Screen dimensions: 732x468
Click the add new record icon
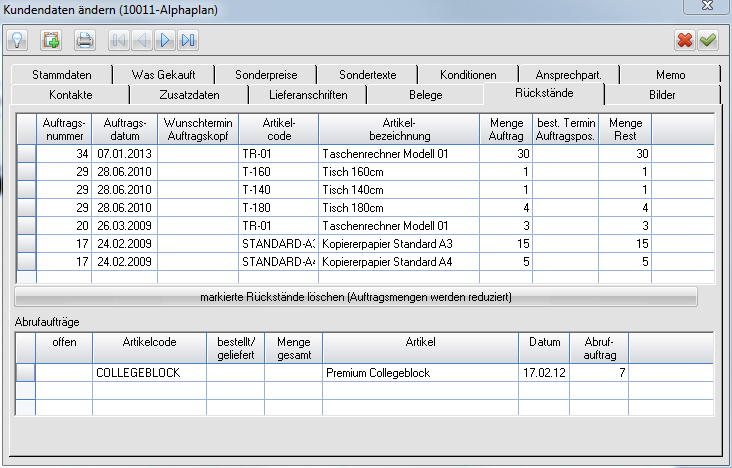(x=51, y=40)
